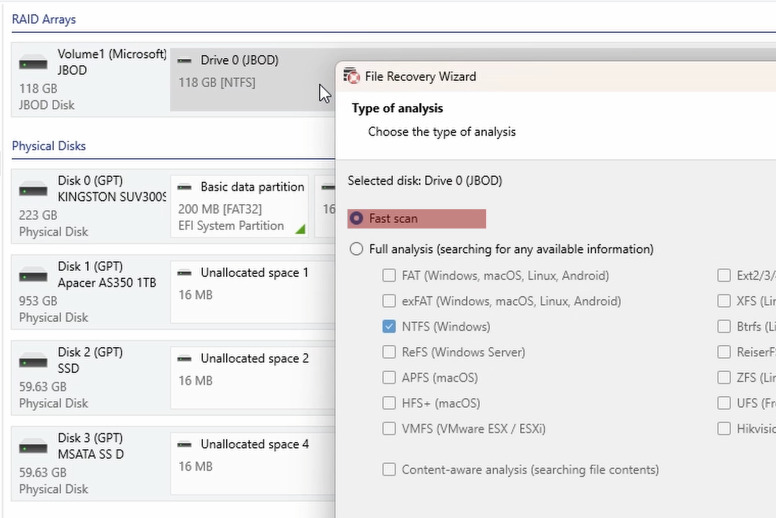This screenshot has width=776, height=518.
Task: Click the Disk 0 KINGSTON drive icon
Action: pos(33,189)
